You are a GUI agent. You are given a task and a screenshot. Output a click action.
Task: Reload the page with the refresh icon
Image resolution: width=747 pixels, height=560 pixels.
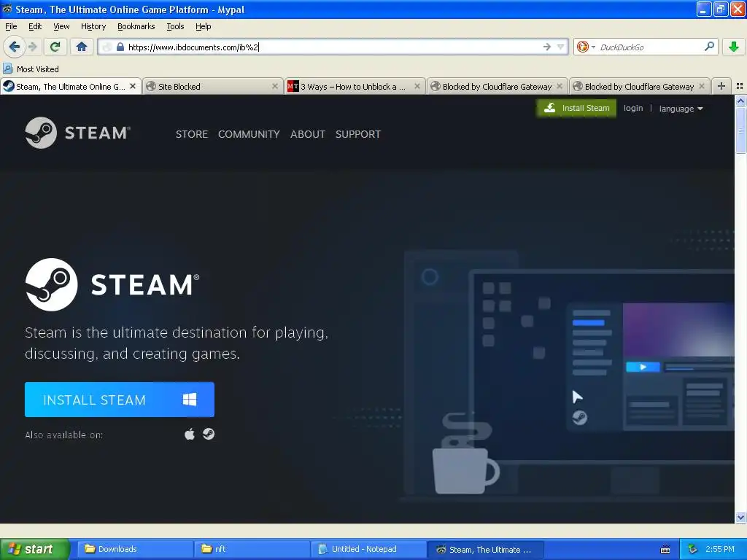pyautogui.click(x=55, y=47)
